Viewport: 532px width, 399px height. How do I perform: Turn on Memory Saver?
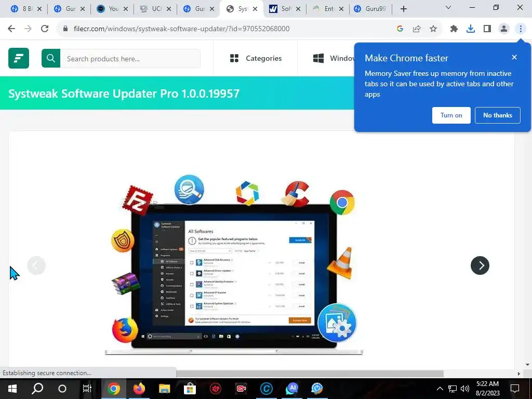coord(451,115)
